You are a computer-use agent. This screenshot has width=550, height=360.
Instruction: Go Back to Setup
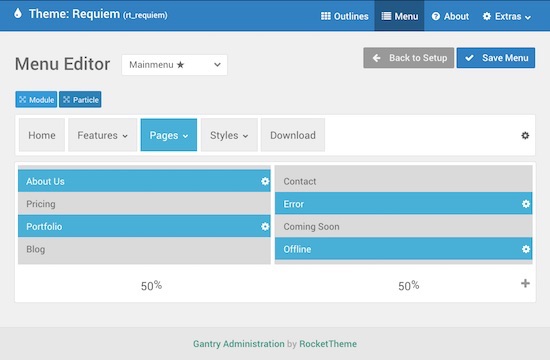[x=409, y=58]
